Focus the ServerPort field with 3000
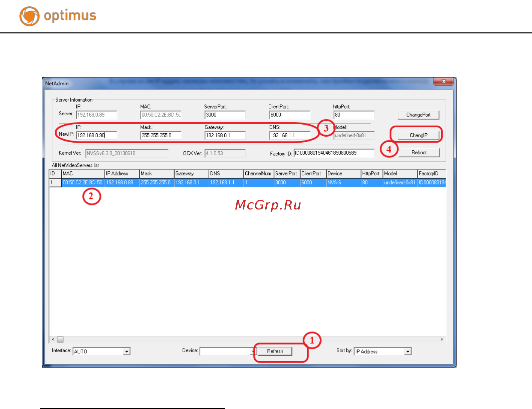 [x=225, y=115]
